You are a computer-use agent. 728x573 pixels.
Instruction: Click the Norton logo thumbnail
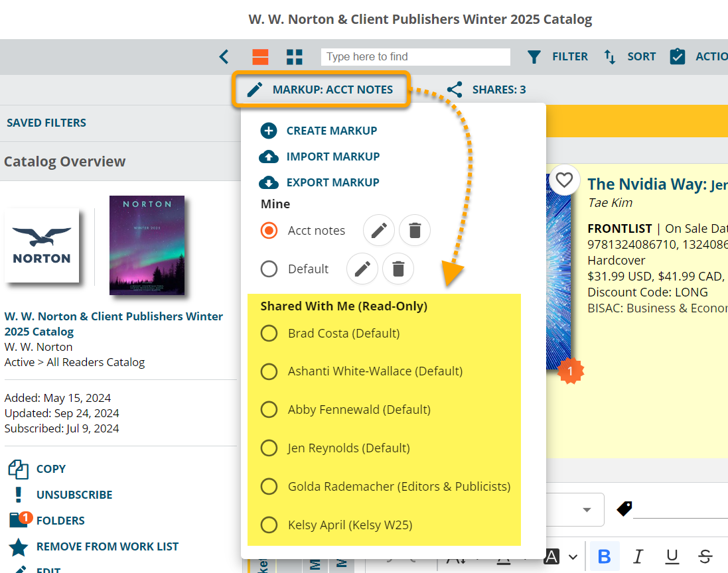pyautogui.click(x=42, y=245)
